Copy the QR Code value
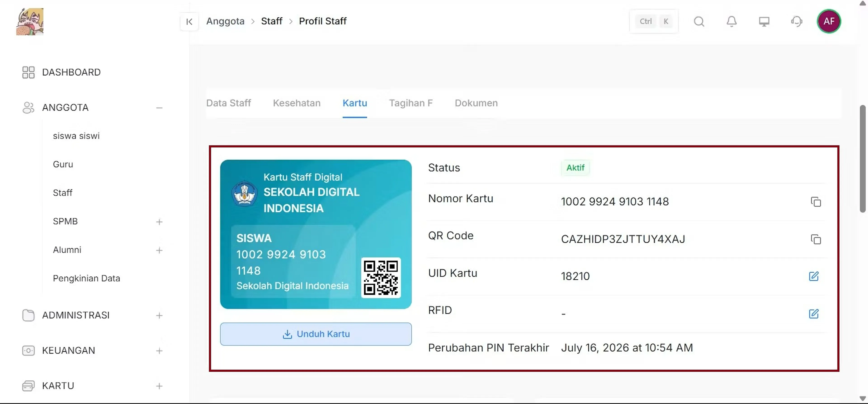 point(816,239)
